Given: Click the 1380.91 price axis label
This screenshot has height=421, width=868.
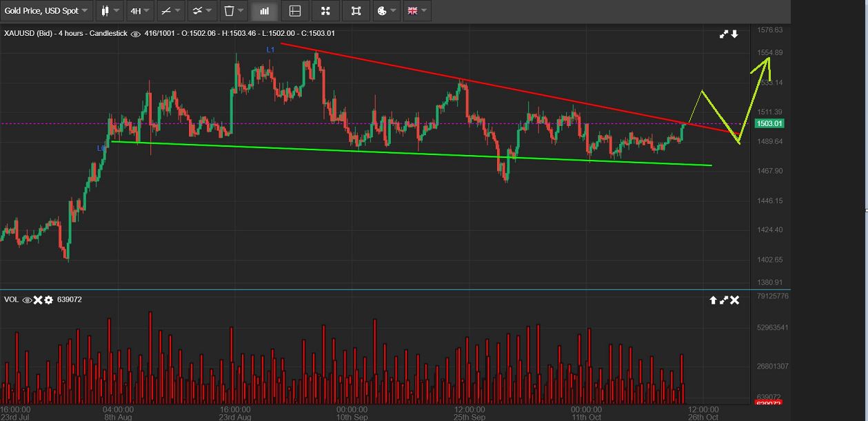Looking at the screenshot, I should click(x=769, y=283).
